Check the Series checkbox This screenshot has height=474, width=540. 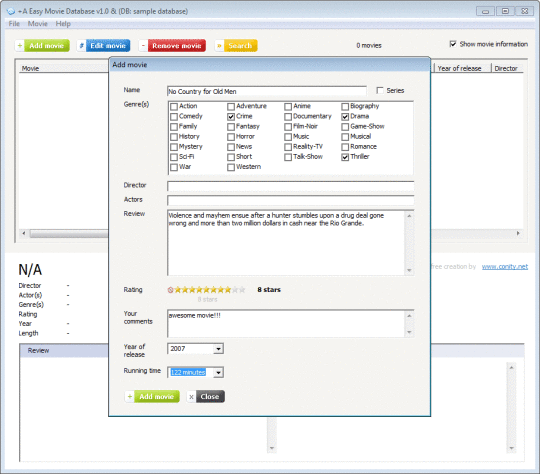[x=380, y=90]
